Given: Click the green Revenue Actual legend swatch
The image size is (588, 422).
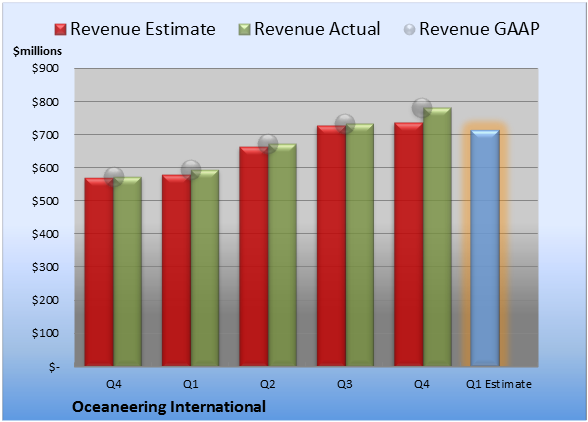Looking at the screenshot, I should [244, 30].
